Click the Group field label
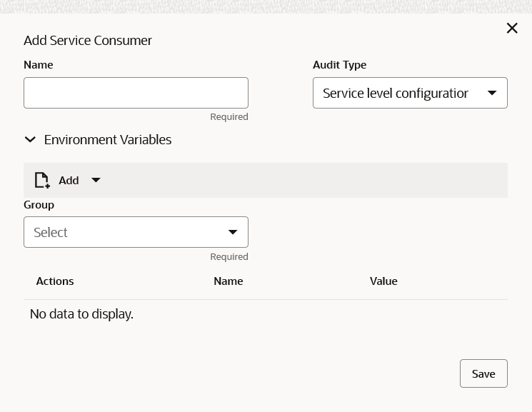The height and width of the screenshot is (412, 532). pyautogui.click(x=39, y=205)
